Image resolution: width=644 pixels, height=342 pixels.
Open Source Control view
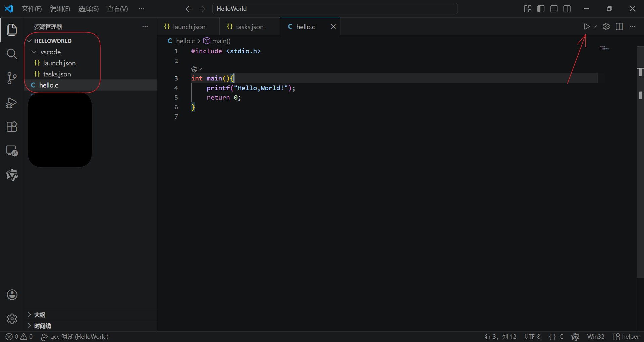12,78
